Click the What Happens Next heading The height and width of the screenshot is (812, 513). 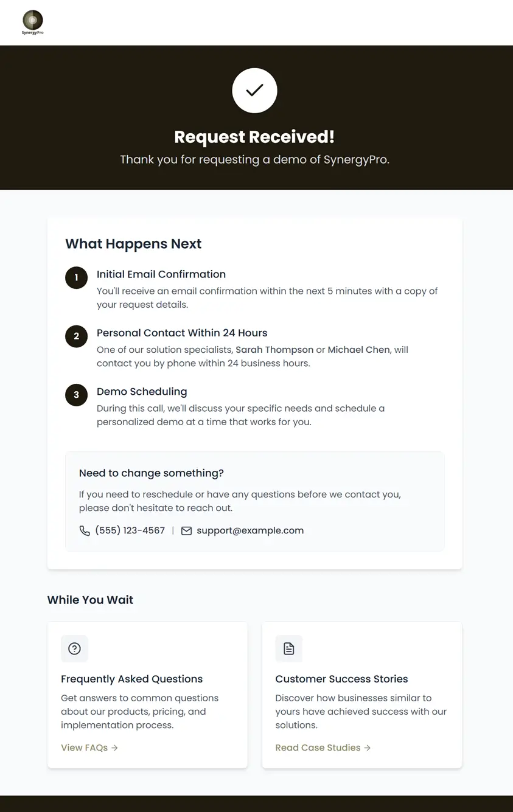(133, 244)
